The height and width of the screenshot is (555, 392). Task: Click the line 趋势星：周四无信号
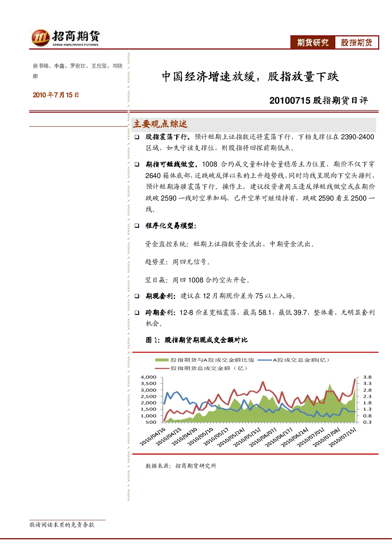point(177,262)
